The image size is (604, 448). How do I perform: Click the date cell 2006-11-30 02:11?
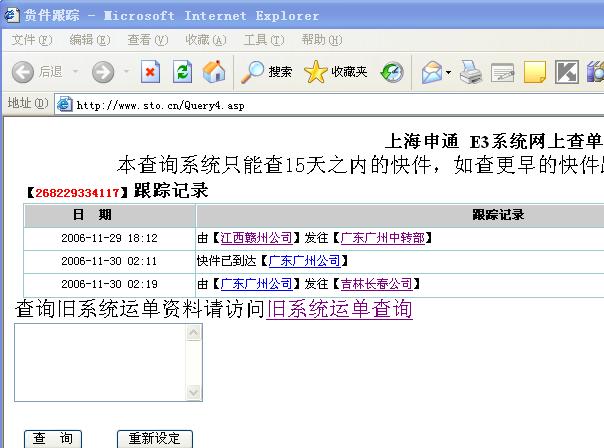(109, 262)
